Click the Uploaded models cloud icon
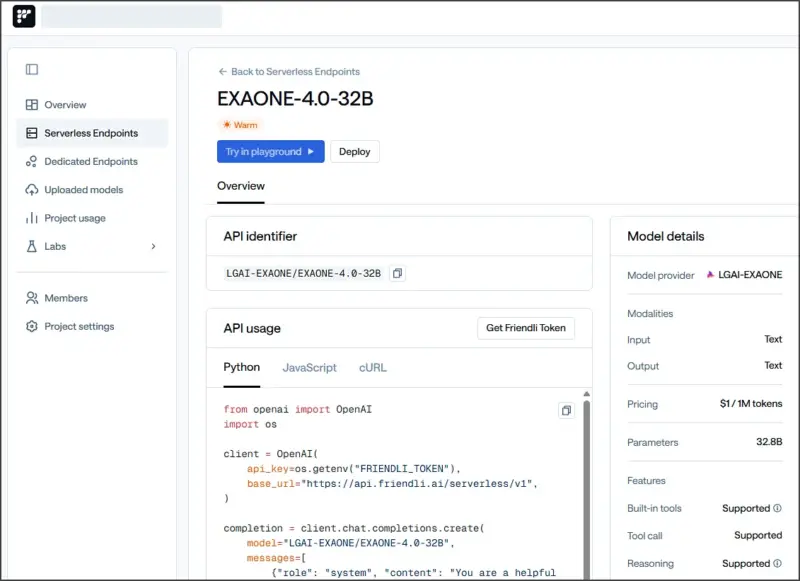Viewport: 800px width, 581px height. click(32, 190)
